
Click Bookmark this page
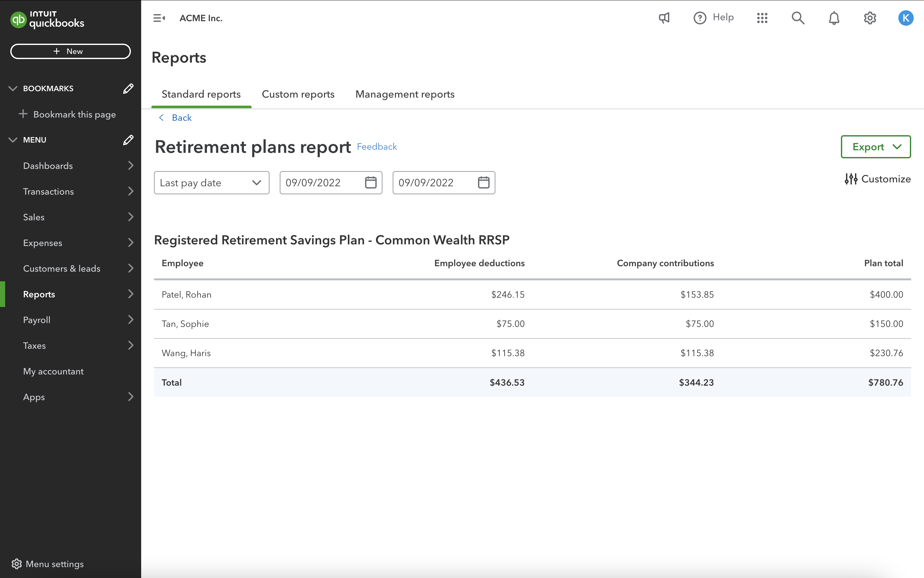(74, 114)
